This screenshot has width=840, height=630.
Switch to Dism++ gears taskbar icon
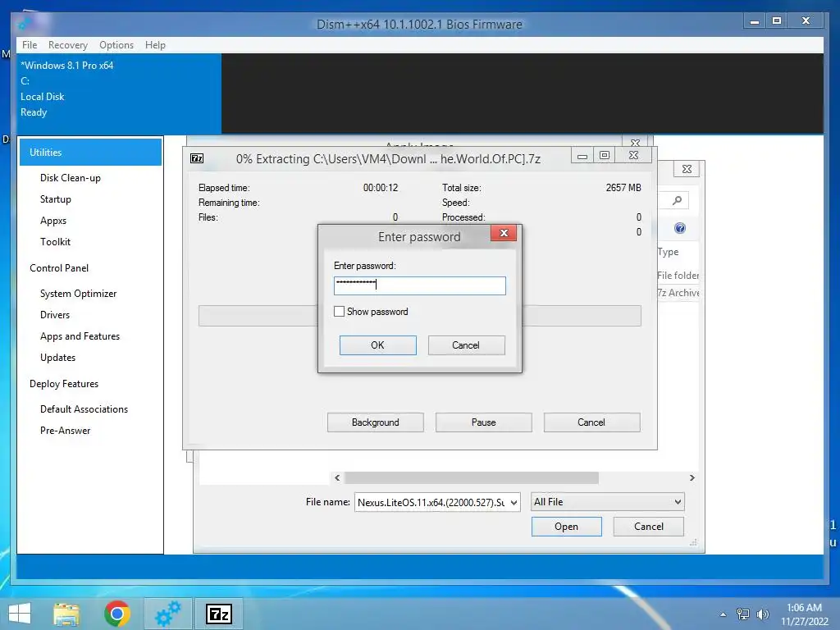[x=167, y=614]
